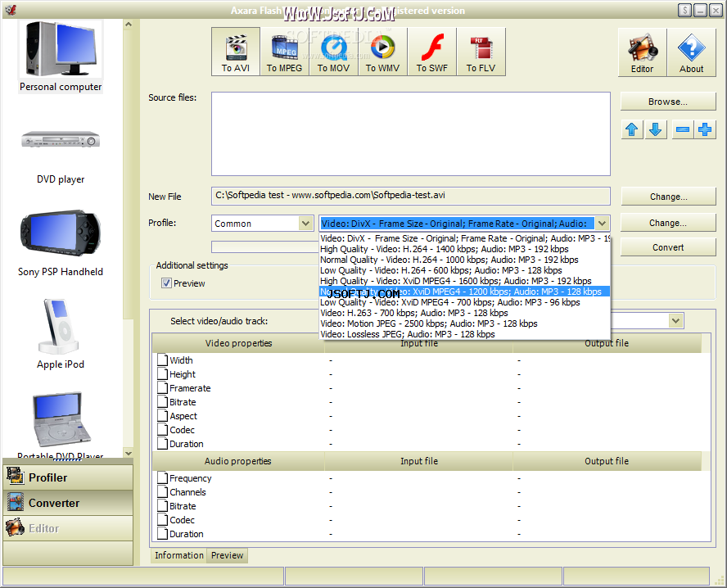Click Change... next to Profile
The width and height of the screenshot is (727, 588).
coord(668,223)
